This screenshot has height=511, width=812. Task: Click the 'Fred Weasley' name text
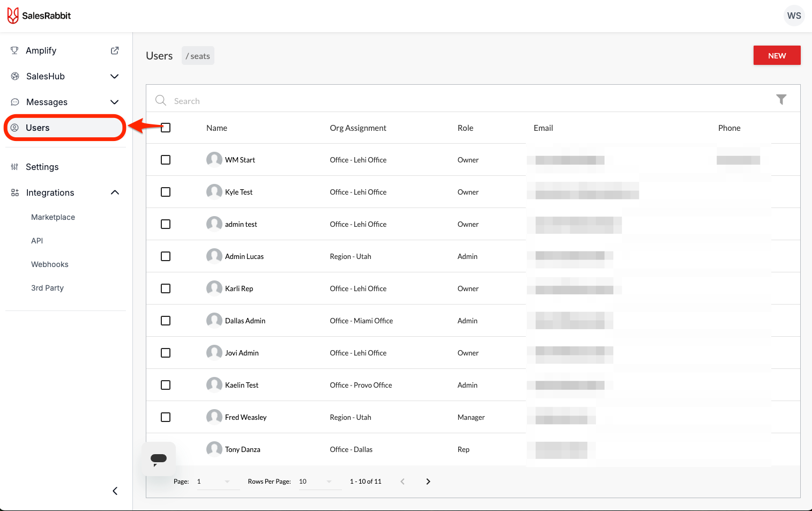coord(245,417)
